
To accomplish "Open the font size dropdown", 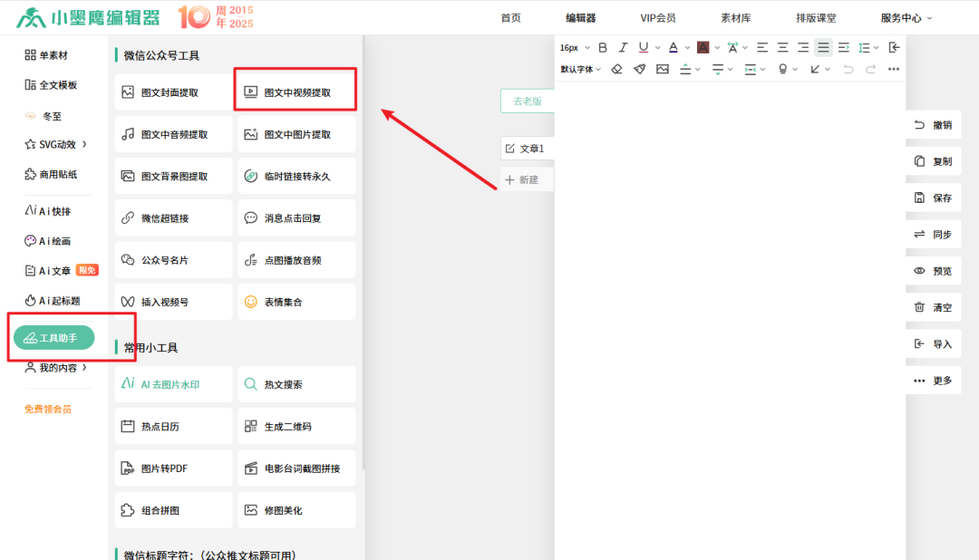I will point(572,46).
